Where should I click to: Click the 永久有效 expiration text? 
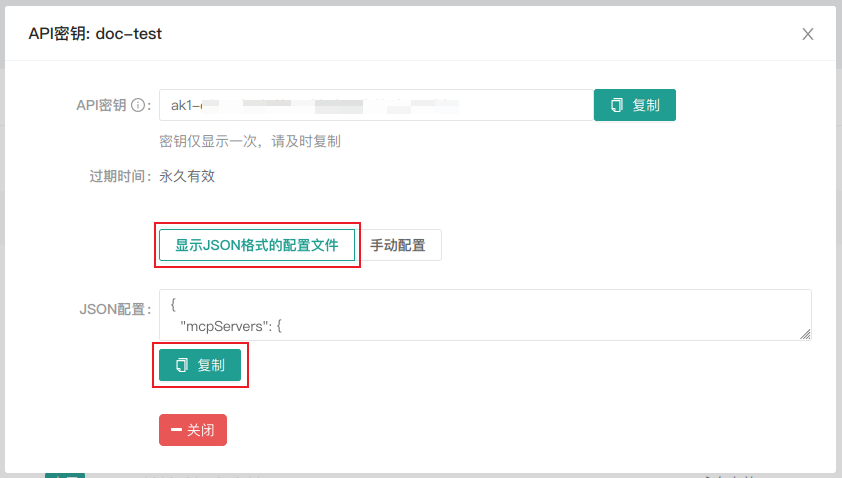pyautogui.click(x=187, y=176)
